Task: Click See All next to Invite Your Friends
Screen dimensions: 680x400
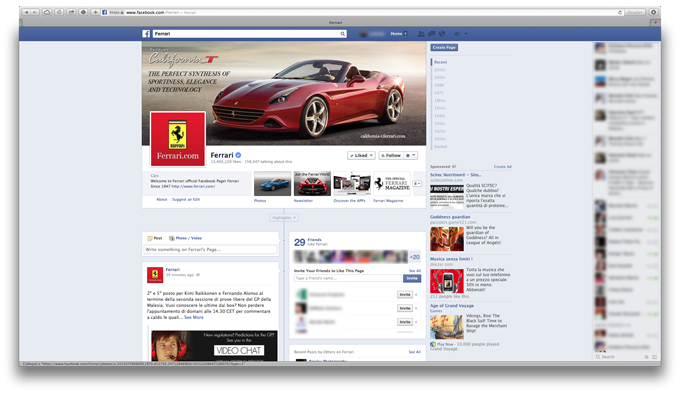Action: (415, 271)
